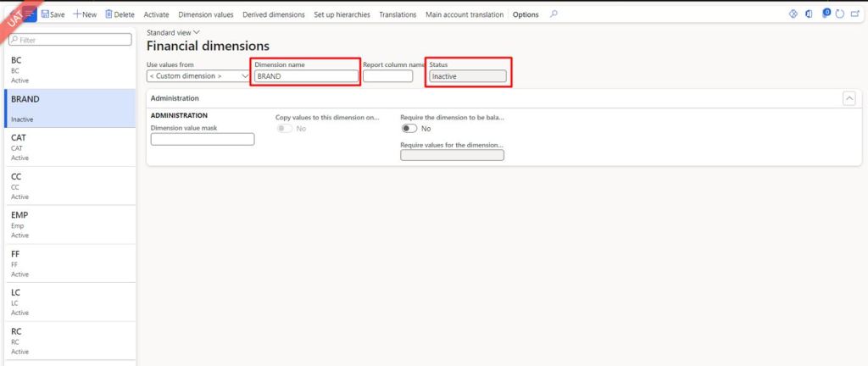Select the CAT dimension in the list
The width and height of the screenshot is (868, 366).
(68, 146)
